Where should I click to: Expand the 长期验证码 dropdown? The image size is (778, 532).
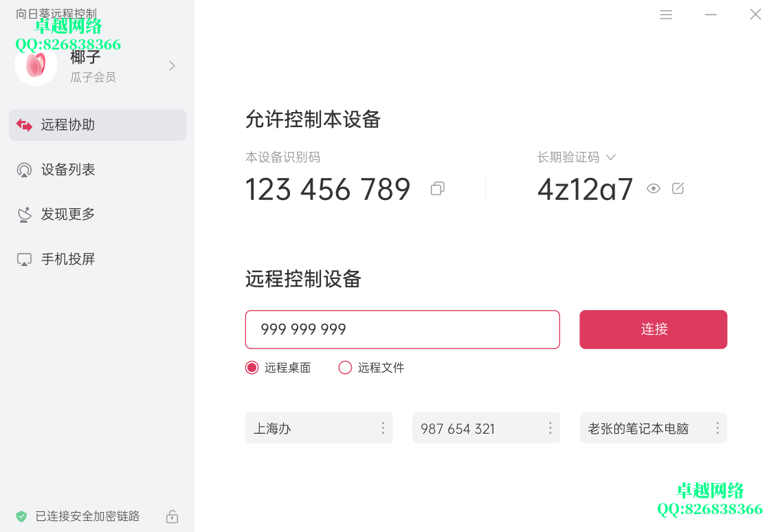(x=610, y=157)
